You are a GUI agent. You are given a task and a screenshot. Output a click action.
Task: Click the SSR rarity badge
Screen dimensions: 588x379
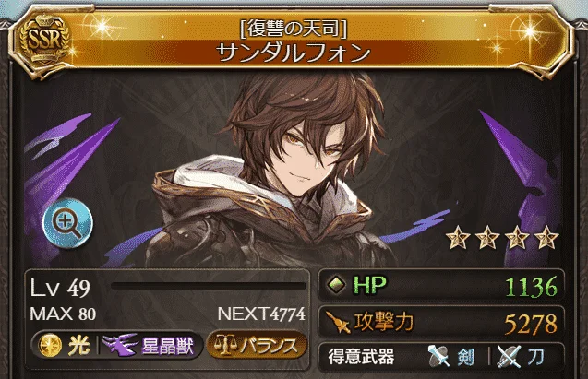[x=44, y=40]
